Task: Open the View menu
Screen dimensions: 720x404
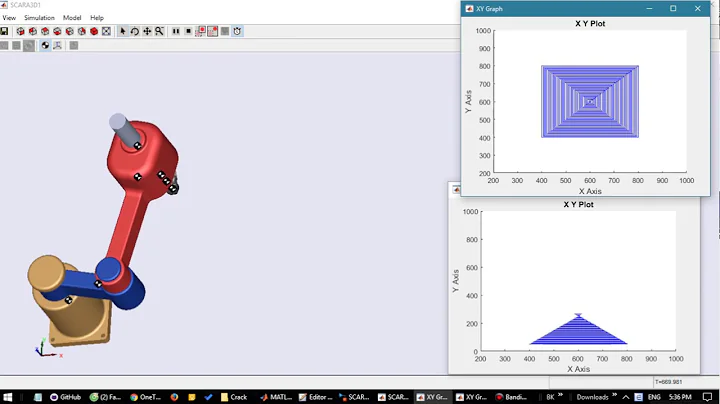Action: (9, 18)
